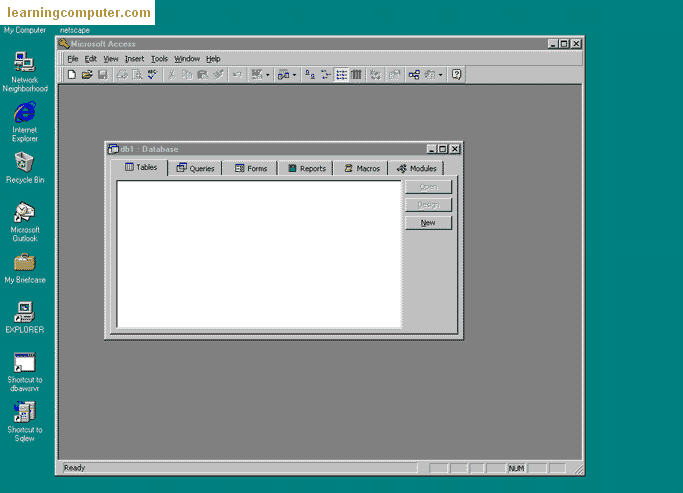The image size is (683, 493).
Task: Switch to the Reports tab
Action: pyautogui.click(x=307, y=168)
